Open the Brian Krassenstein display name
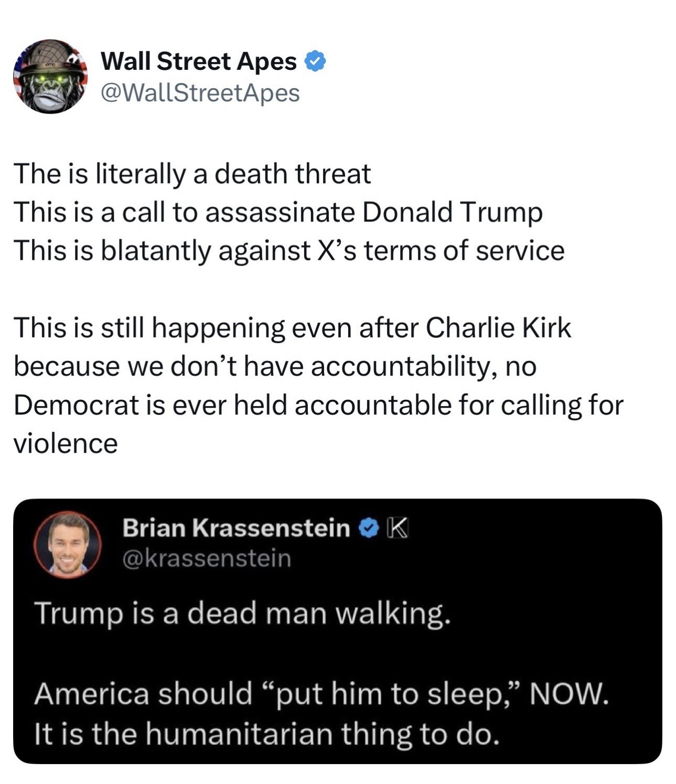The width and height of the screenshot is (676, 784). click(236, 528)
